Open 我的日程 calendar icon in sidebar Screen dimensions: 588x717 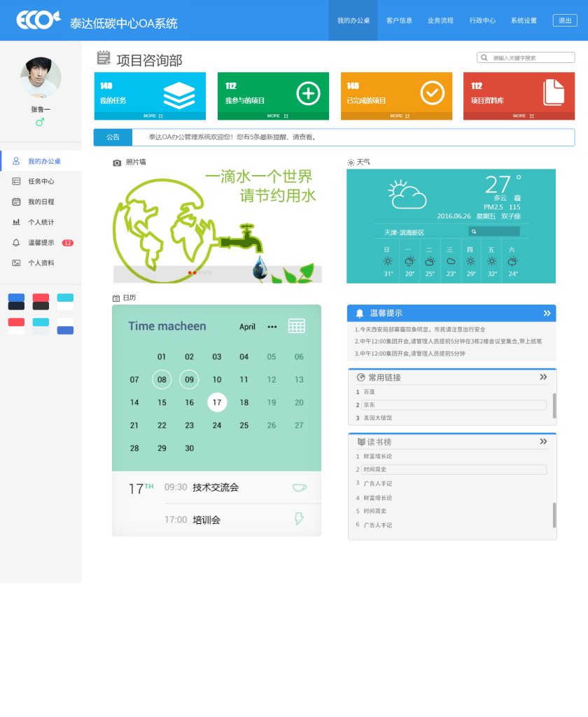point(15,201)
